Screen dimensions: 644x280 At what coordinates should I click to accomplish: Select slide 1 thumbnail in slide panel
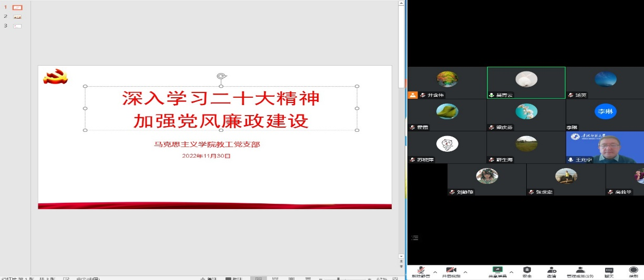click(17, 8)
